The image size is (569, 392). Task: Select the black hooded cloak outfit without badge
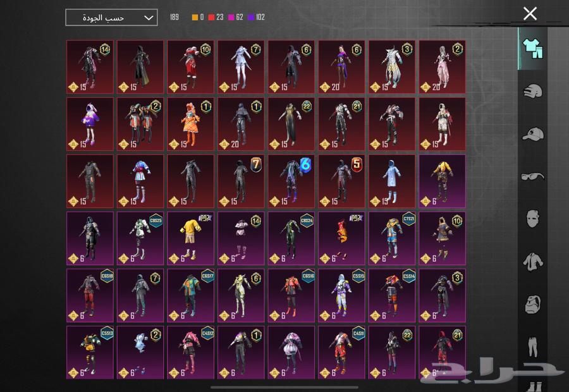point(140,67)
